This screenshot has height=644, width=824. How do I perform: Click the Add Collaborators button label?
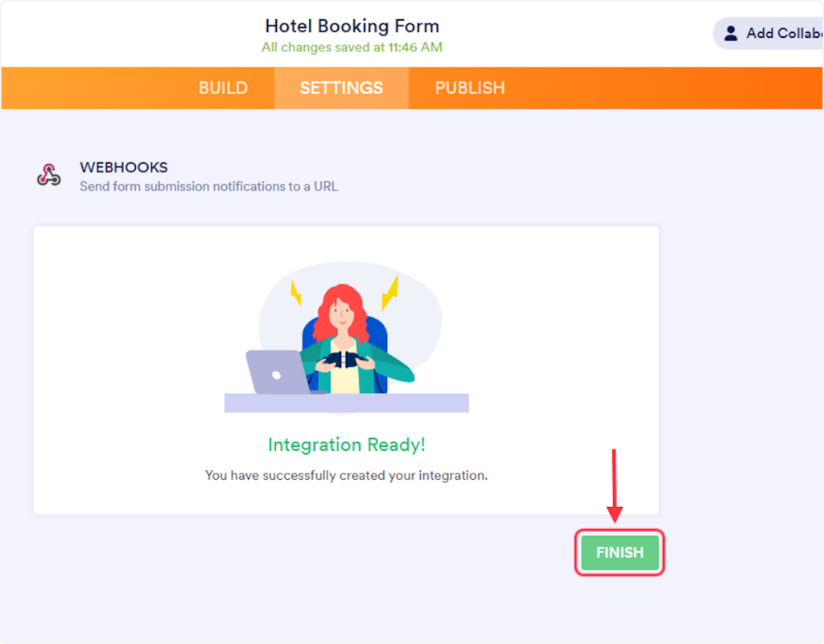point(784,33)
